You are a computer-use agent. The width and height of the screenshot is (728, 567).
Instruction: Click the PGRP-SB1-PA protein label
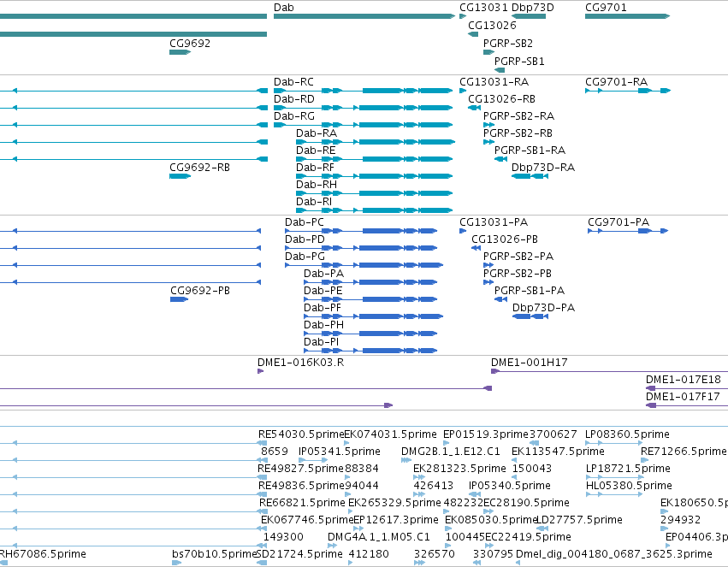coord(530,291)
